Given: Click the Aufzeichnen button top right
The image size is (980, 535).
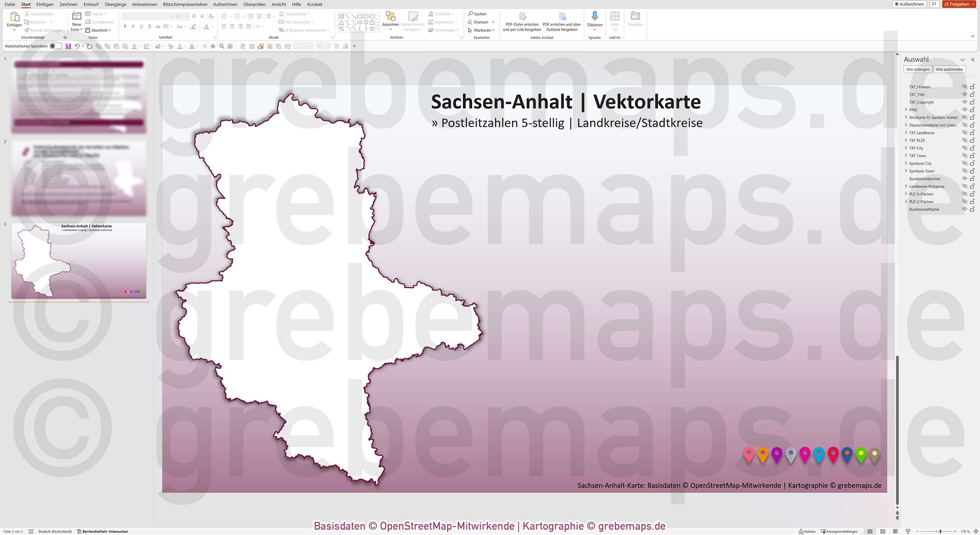Looking at the screenshot, I should (x=909, y=4).
